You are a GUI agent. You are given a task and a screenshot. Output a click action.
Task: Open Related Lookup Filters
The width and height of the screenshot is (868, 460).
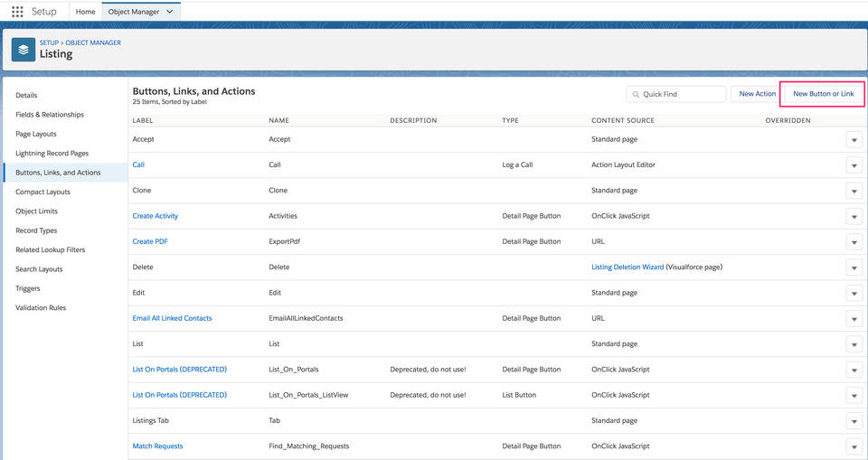[51, 249]
